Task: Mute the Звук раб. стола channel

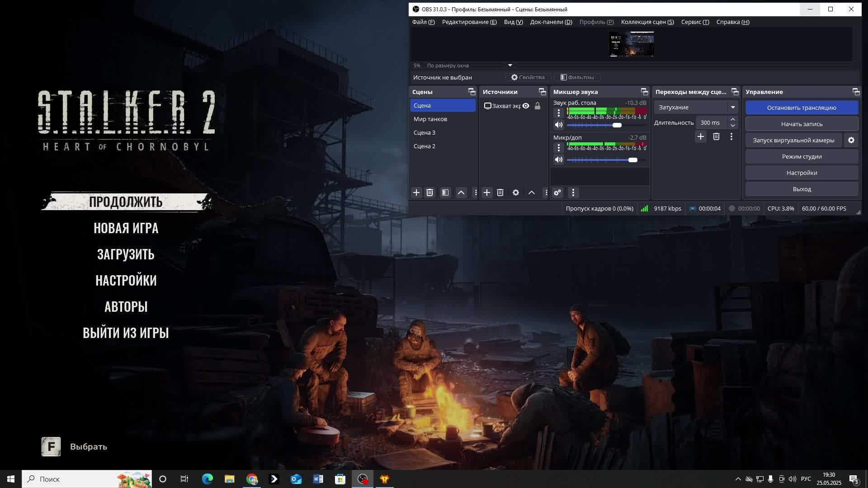Action: pos(559,125)
